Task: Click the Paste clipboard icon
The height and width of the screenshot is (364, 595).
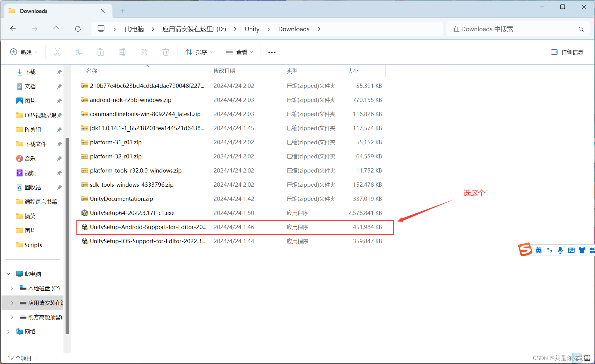Action: (x=100, y=52)
